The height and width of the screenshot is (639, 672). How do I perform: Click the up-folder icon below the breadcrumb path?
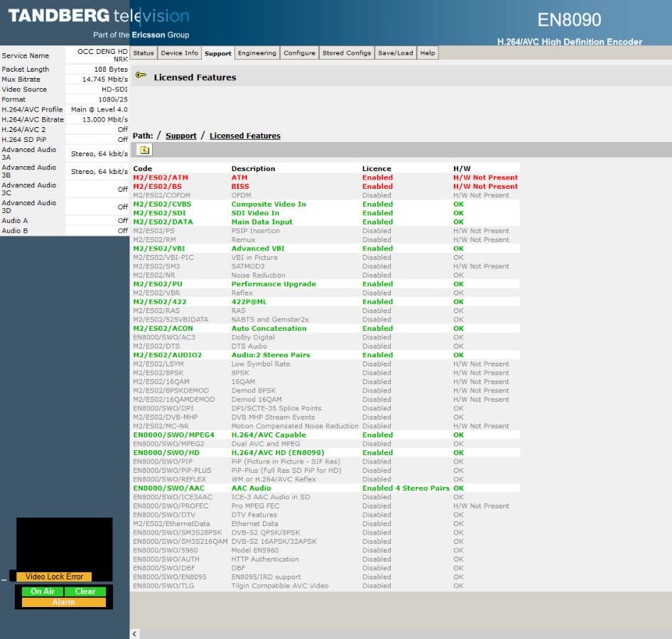[143, 150]
